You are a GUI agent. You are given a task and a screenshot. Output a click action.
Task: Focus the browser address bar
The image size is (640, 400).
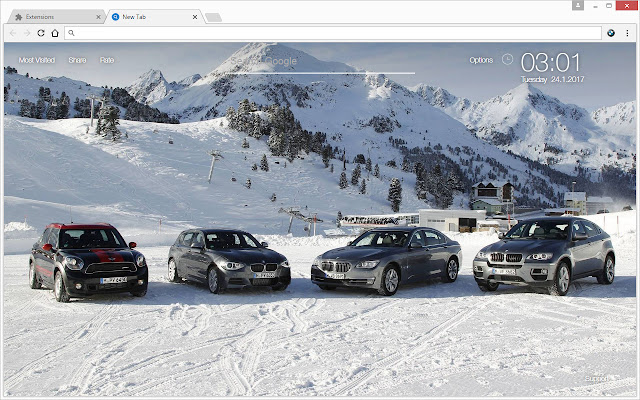333,33
